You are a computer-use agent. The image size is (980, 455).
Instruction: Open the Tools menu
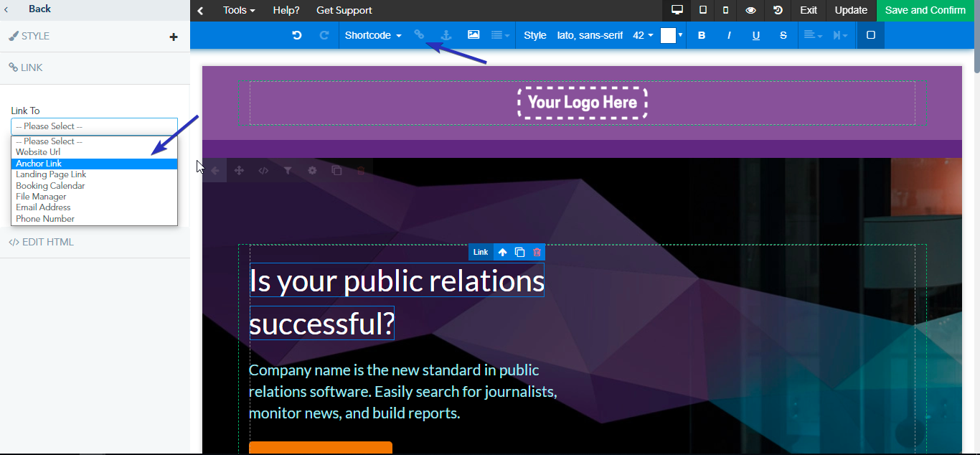pos(239,10)
